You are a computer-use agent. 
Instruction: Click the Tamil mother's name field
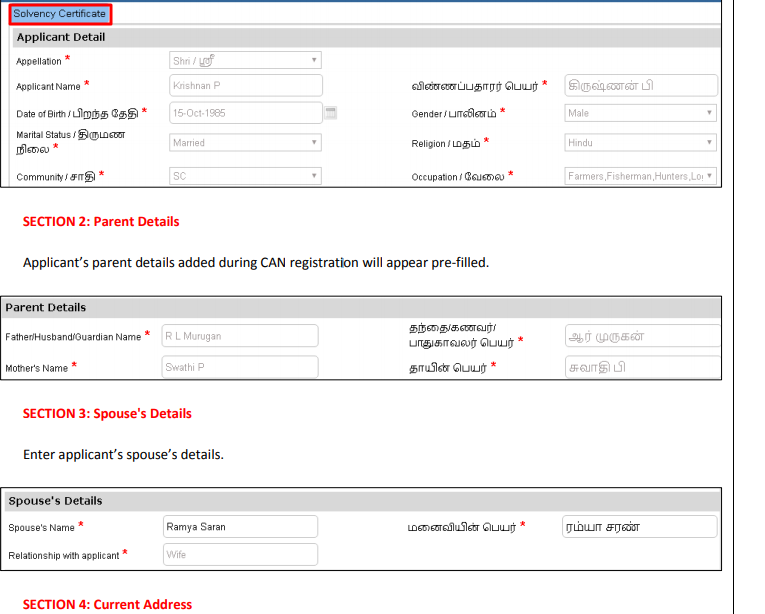click(643, 367)
